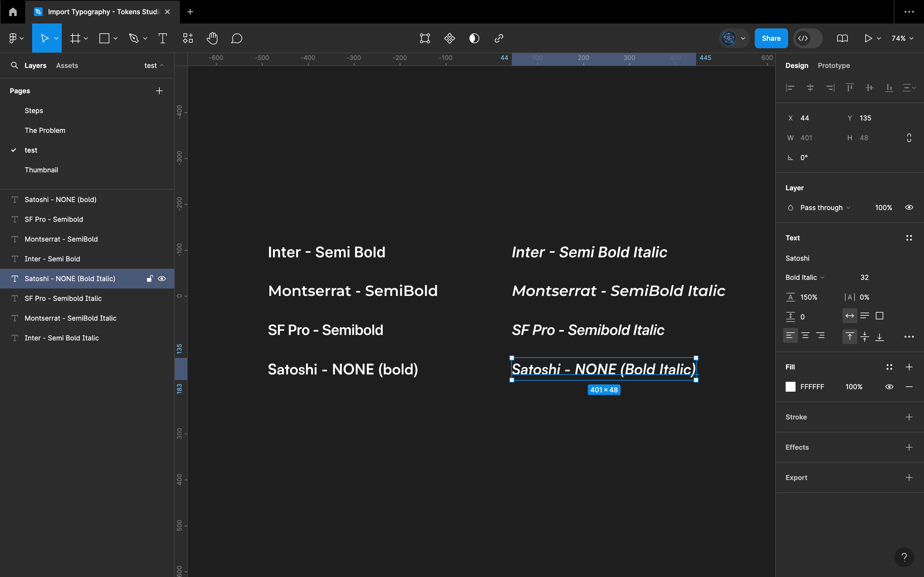Switch to the Prototype tab
This screenshot has width=924, height=577.
834,65
